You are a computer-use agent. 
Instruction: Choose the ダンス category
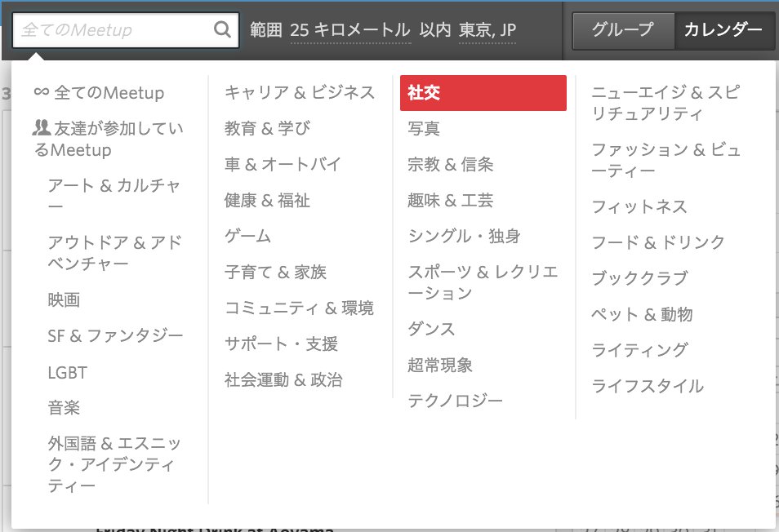click(x=431, y=329)
